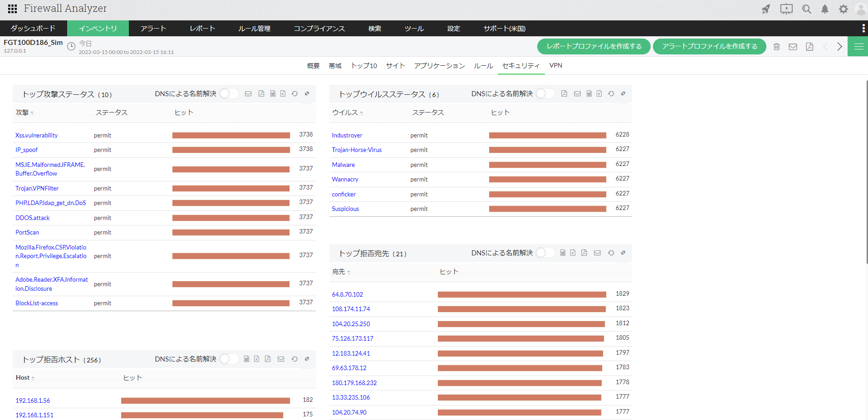This screenshot has height=420, width=868.
Task: Email the トップ拒否宛先 widget report
Action: coord(597,253)
